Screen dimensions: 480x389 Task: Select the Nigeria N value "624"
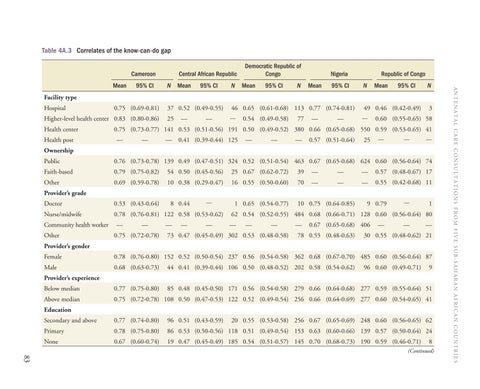365,161
